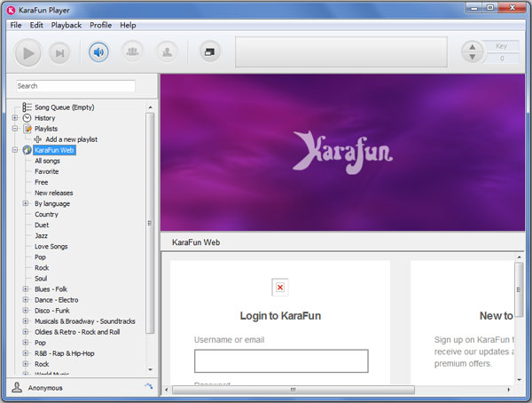Lower the key with the down arrow

click(473, 59)
